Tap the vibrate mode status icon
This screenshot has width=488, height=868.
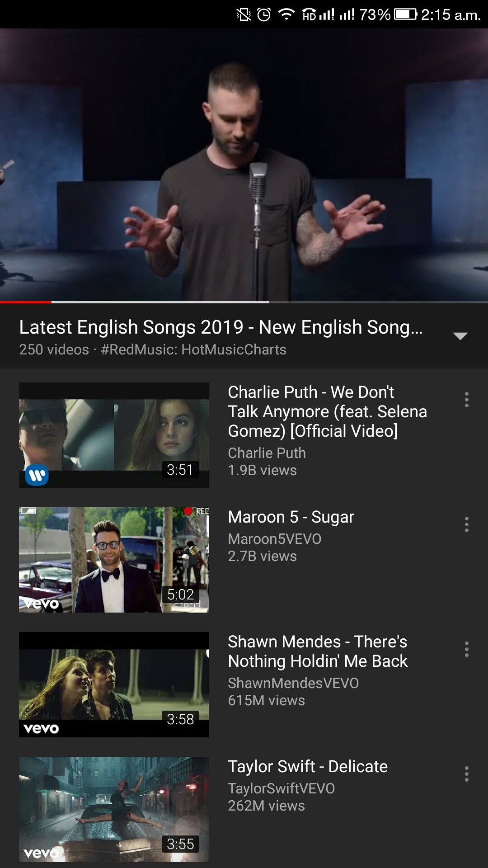tap(244, 14)
